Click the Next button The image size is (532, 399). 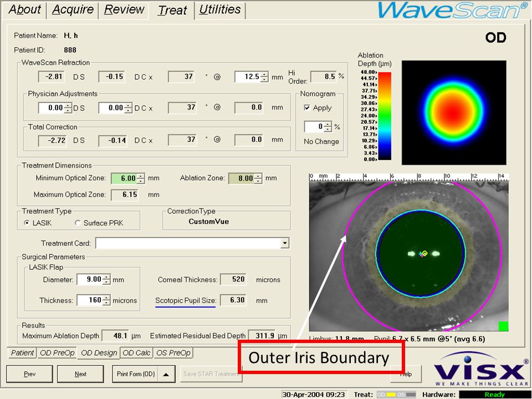pyautogui.click(x=80, y=374)
